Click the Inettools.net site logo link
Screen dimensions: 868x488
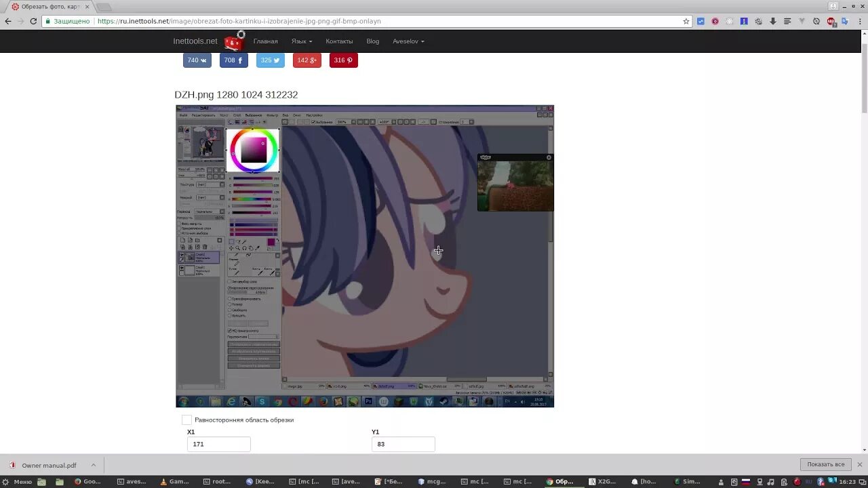pos(195,41)
